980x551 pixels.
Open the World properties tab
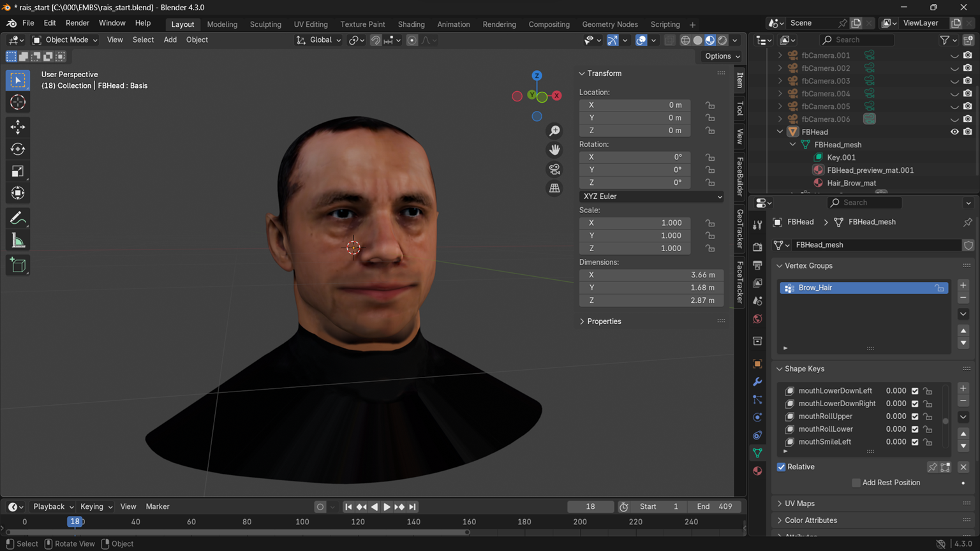click(x=757, y=318)
